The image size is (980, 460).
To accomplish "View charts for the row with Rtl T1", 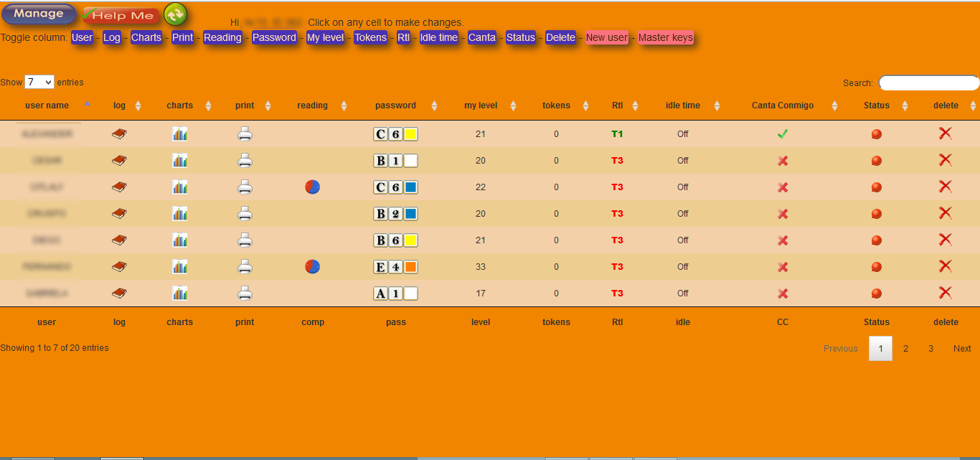I will 179,133.
